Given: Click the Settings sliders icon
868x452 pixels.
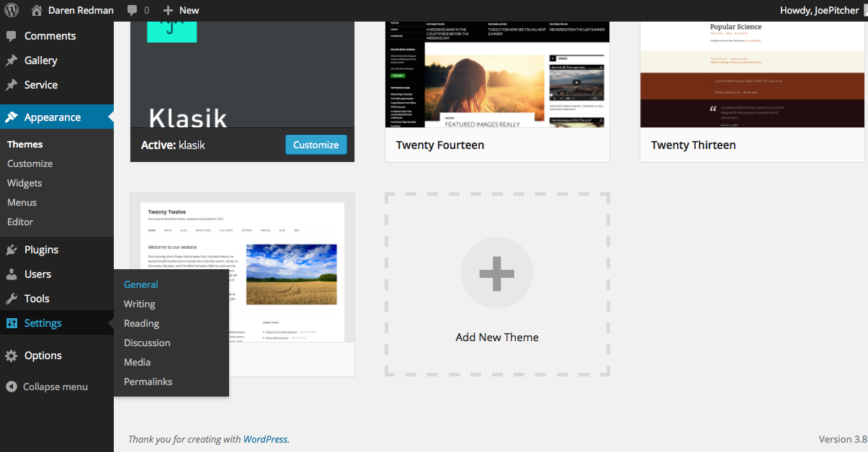Looking at the screenshot, I should [x=12, y=323].
